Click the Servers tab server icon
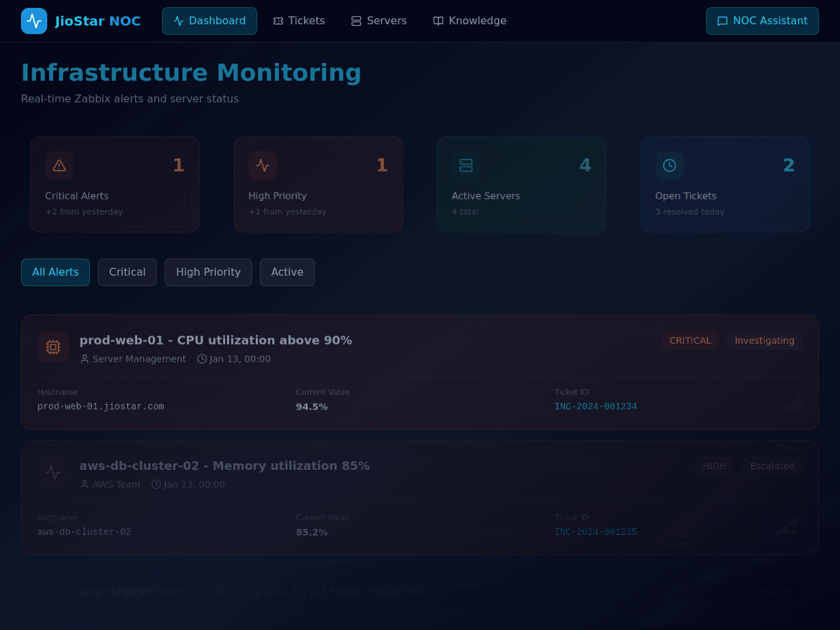840x630 pixels. 356,21
